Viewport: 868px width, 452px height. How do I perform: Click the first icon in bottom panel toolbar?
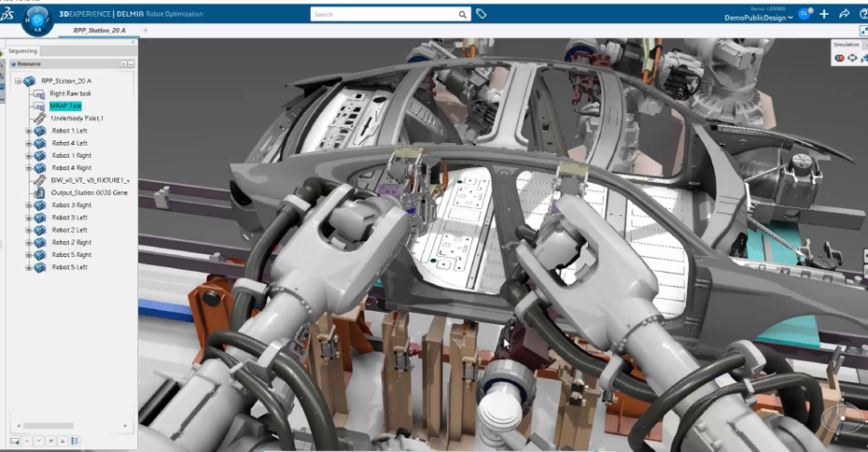[x=15, y=441]
